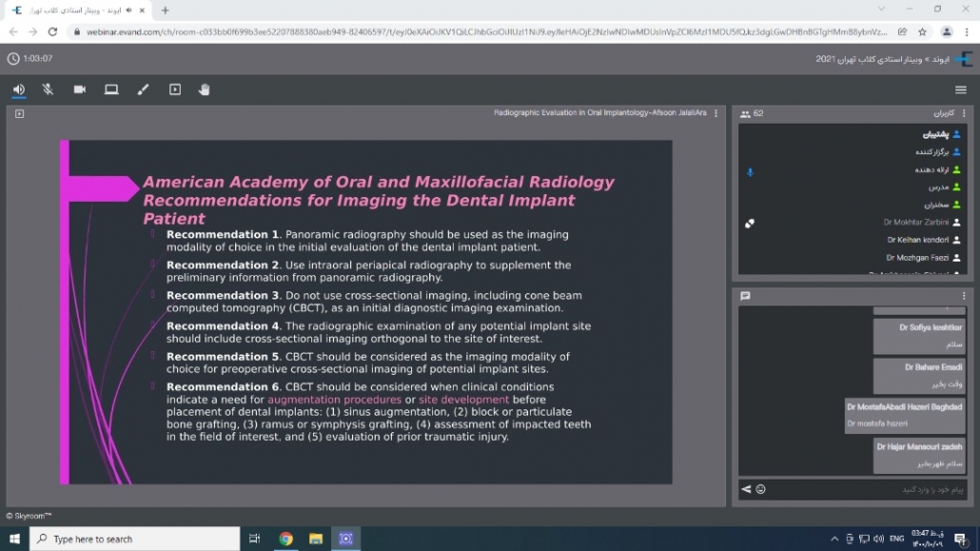
Task: Go forward in the browser
Action: [x=32, y=32]
